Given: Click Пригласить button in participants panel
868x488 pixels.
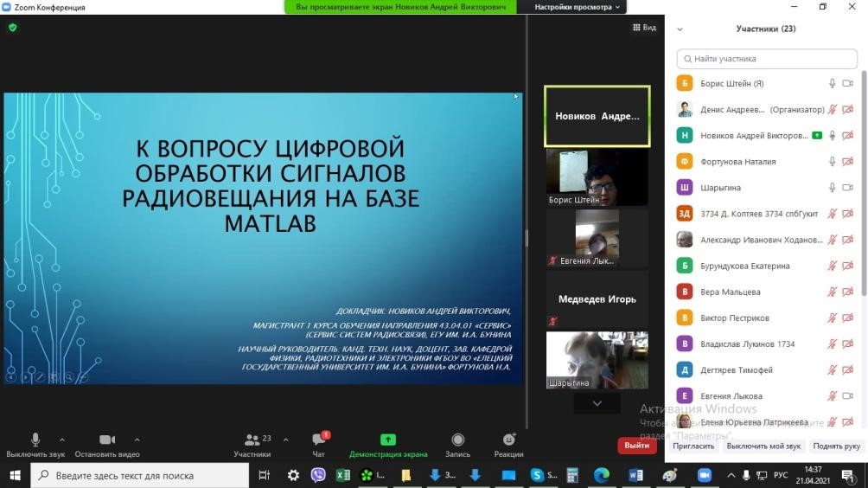Looking at the screenshot, I should (x=693, y=446).
